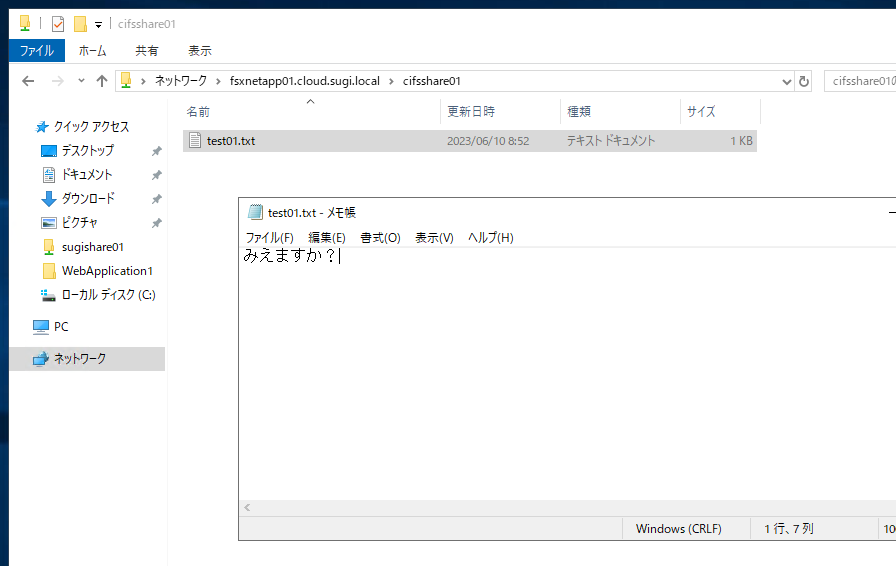Expand chevron after fsxnetapp01.cloud.sugi.local
The height and width of the screenshot is (566, 896).
[x=391, y=81]
